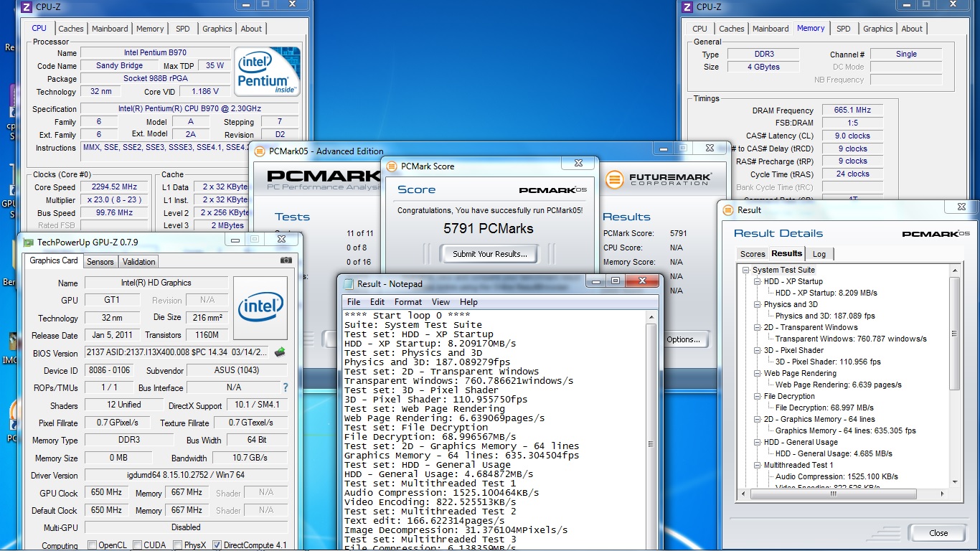Collapse the Physics and 3D node

click(758, 304)
